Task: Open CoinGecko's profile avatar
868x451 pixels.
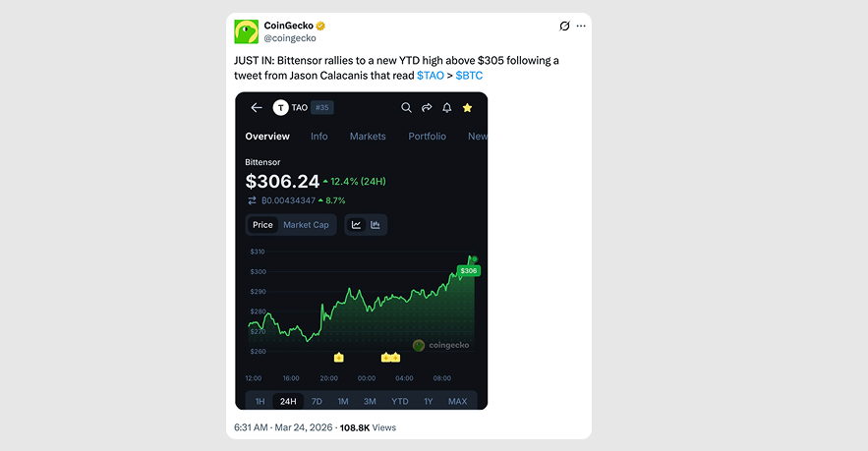Action: [246, 31]
